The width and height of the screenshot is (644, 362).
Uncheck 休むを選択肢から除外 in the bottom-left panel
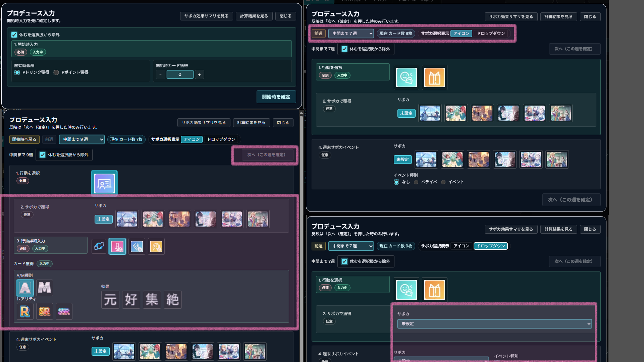point(43,155)
